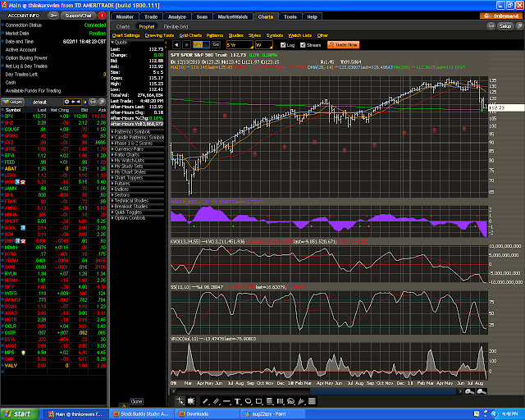Click first zoom key icon below chart
The height and width of the screenshot is (420, 525).
[x=469, y=391]
